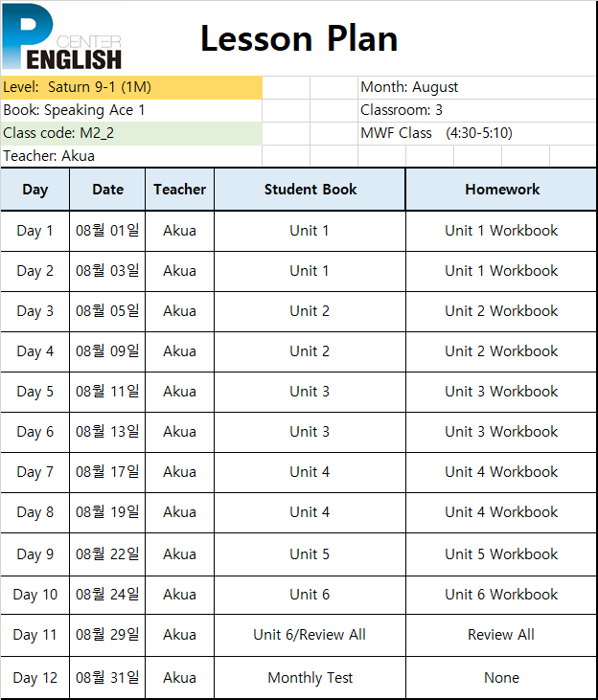598x700 pixels.
Task: Click the Date column header
Action: [107, 190]
